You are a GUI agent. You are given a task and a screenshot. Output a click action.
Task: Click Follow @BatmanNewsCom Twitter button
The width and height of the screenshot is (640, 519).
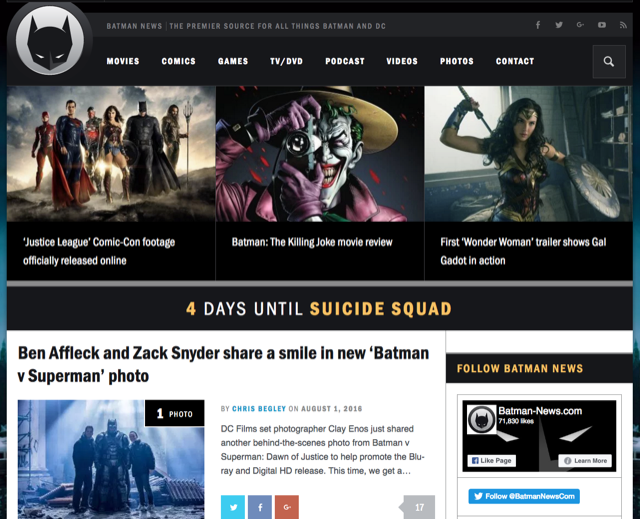[x=524, y=496]
